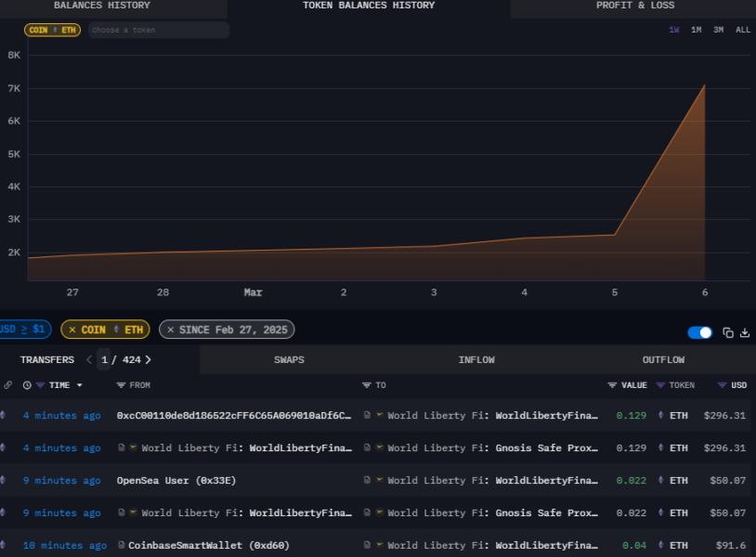Click the clock icon in TIME header
Viewport: 756px width, 557px height.
tap(27, 385)
